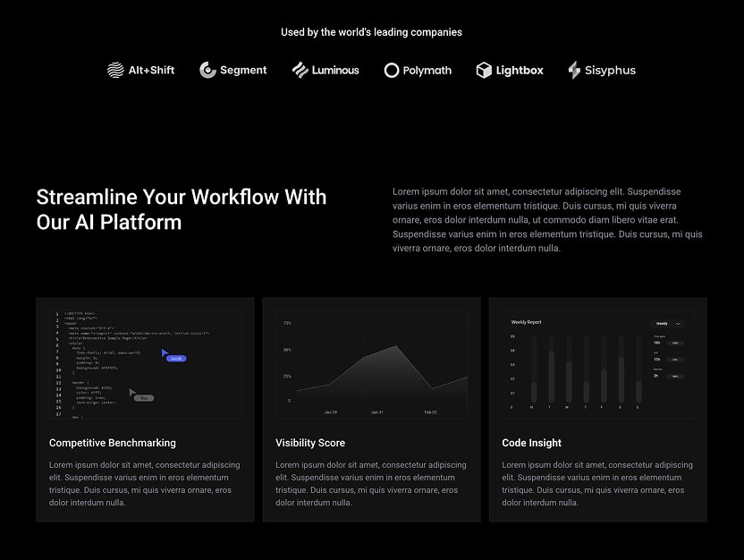The image size is (744, 560).
Task: Click the Luminous brand icon
Action: (x=299, y=70)
